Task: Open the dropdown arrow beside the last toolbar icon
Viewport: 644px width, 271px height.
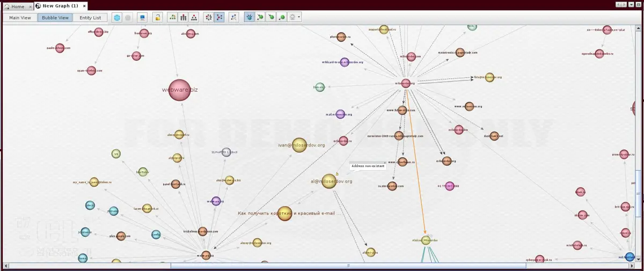Action: coord(299,18)
